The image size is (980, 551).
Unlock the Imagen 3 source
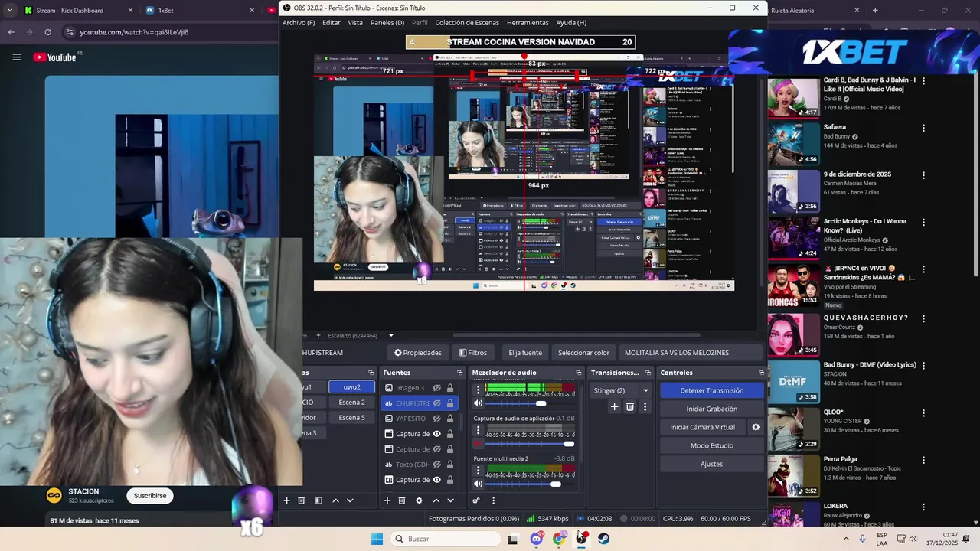(x=450, y=388)
